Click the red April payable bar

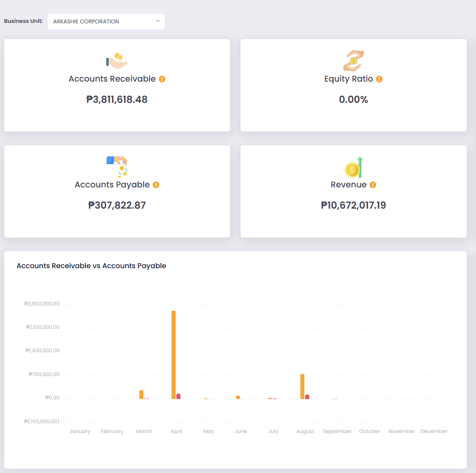pos(178,396)
